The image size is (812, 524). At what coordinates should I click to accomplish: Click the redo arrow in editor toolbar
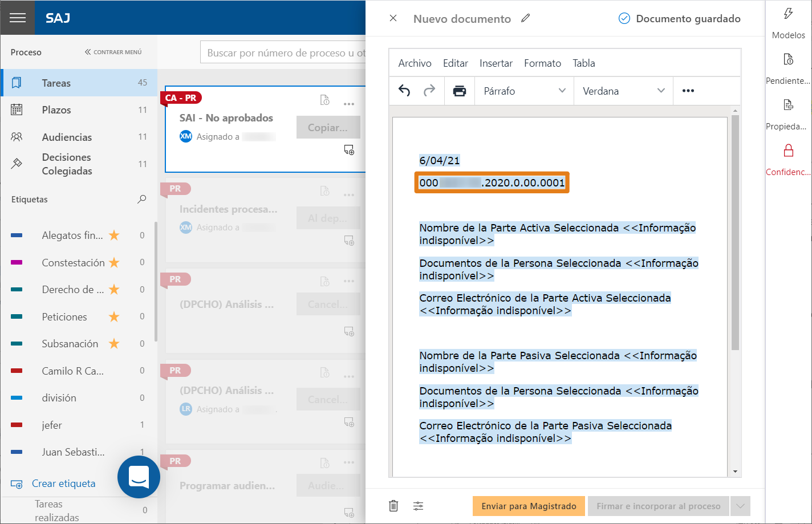tap(429, 91)
